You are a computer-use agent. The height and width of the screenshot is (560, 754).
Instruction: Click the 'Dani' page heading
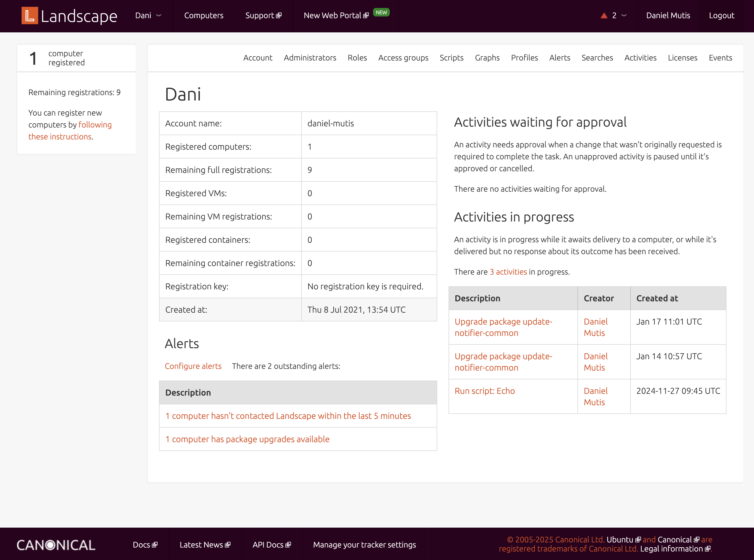click(183, 95)
